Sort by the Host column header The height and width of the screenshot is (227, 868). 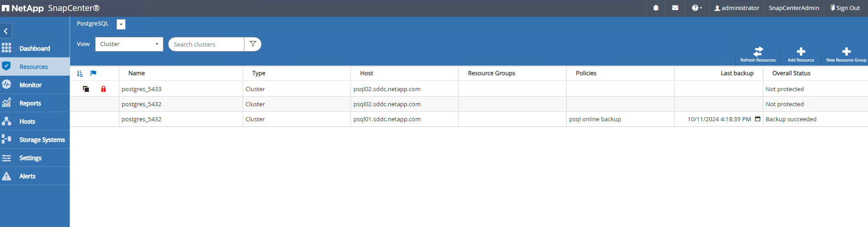(366, 73)
